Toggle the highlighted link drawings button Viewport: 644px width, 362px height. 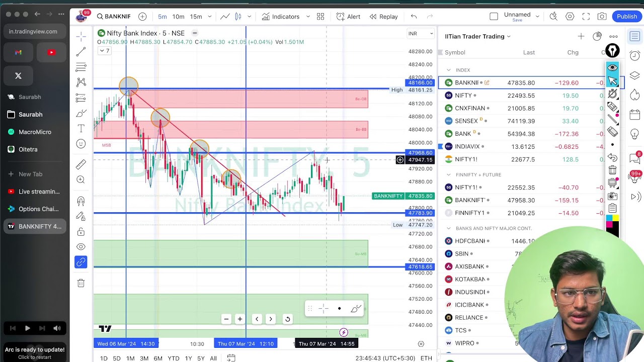point(81,262)
